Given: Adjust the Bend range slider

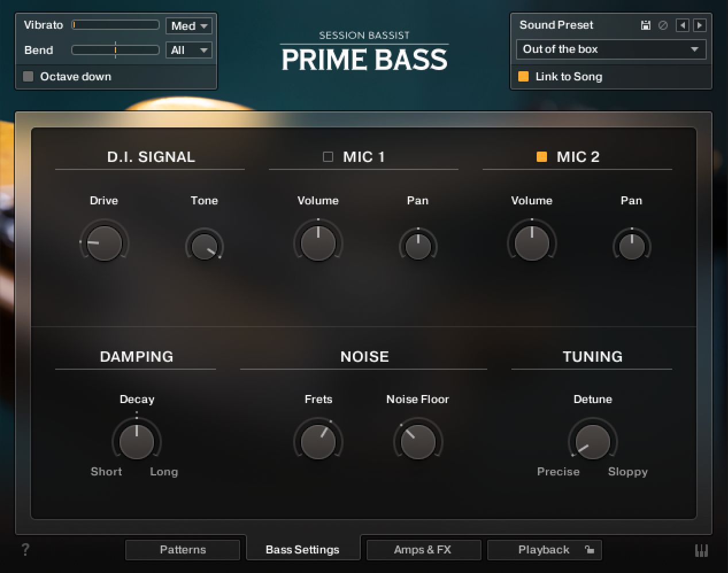Looking at the screenshot, I should 115,50.
